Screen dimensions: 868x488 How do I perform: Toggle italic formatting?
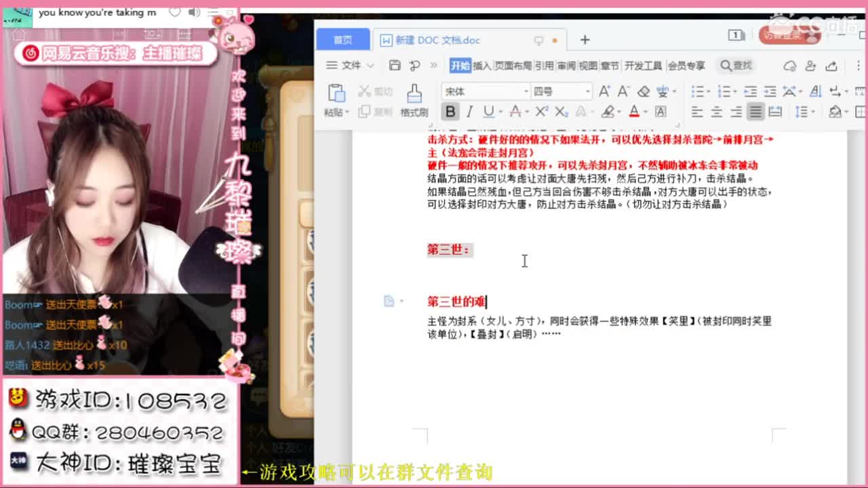pos(469,112)
